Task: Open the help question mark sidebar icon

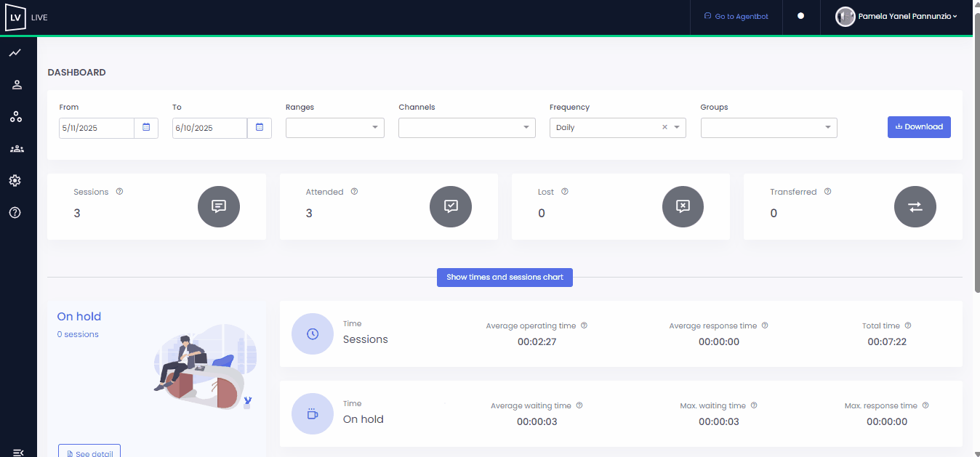Action: click(15, 212)
